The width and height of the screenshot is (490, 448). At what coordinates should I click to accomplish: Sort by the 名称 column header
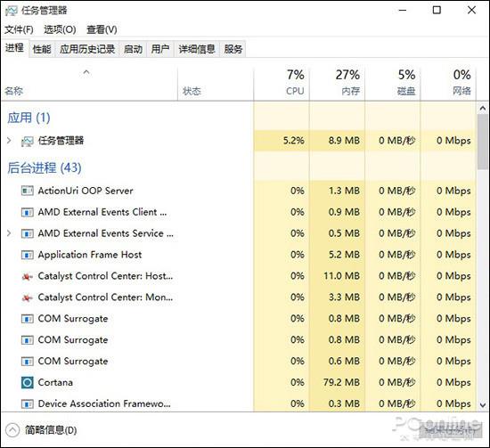[89, 84]
